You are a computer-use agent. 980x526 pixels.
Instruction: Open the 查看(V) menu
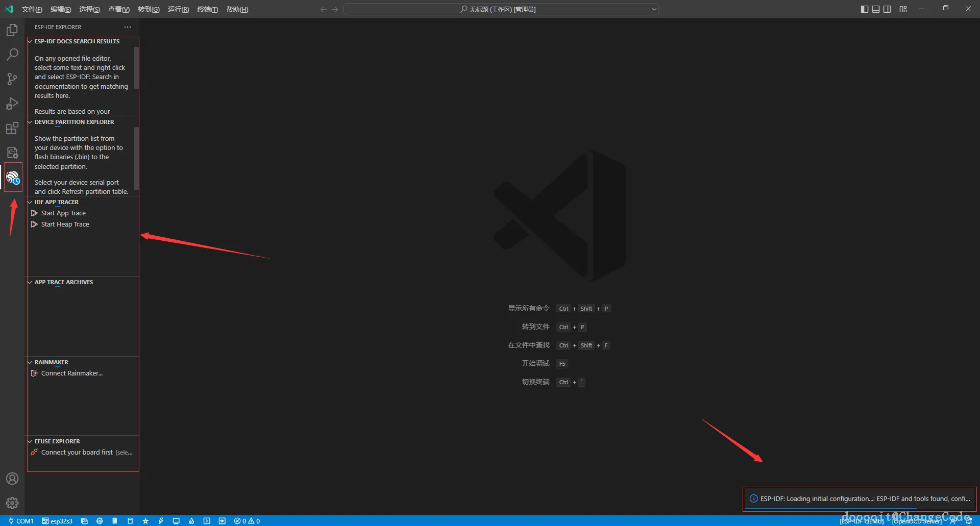pyautogui.click(x=118, y=9)
